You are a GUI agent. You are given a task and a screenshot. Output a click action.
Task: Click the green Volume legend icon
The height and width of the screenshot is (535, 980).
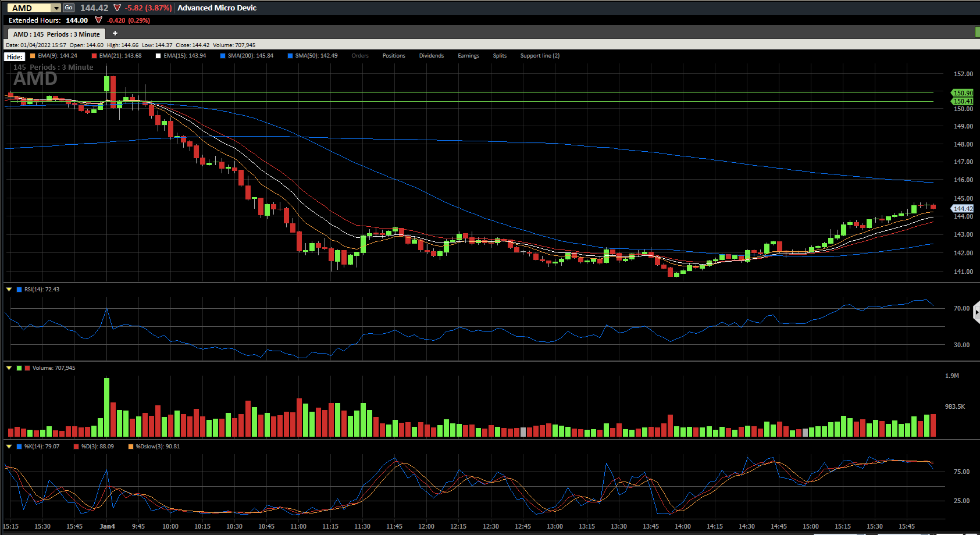pyautogui.click(x=19, y=368)
